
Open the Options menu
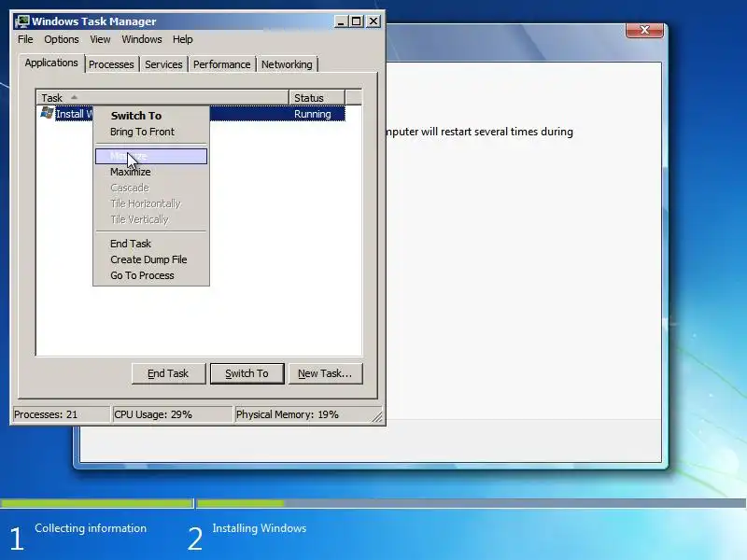click(62, 39)
